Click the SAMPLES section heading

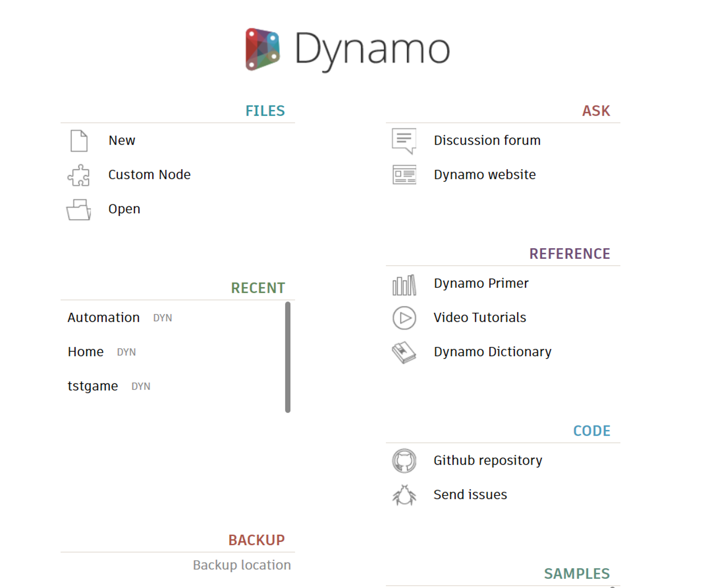click(x=577, y=574)
